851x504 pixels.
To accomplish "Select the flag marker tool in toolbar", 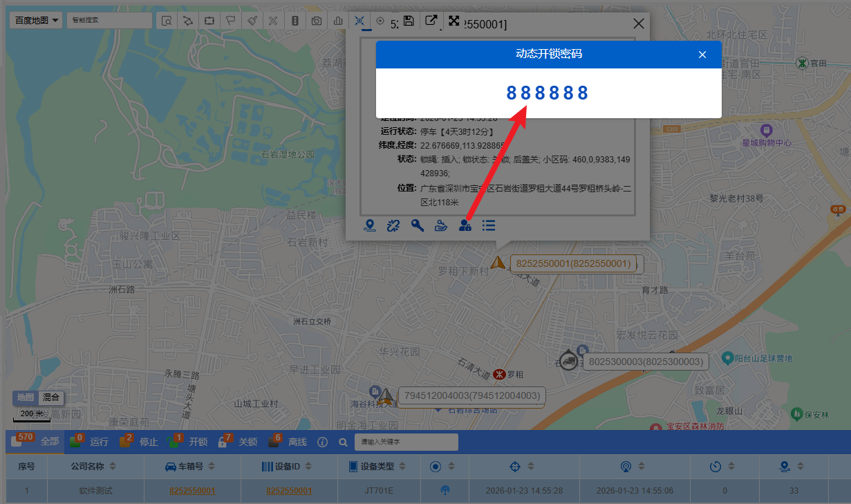I will [230, 21].
